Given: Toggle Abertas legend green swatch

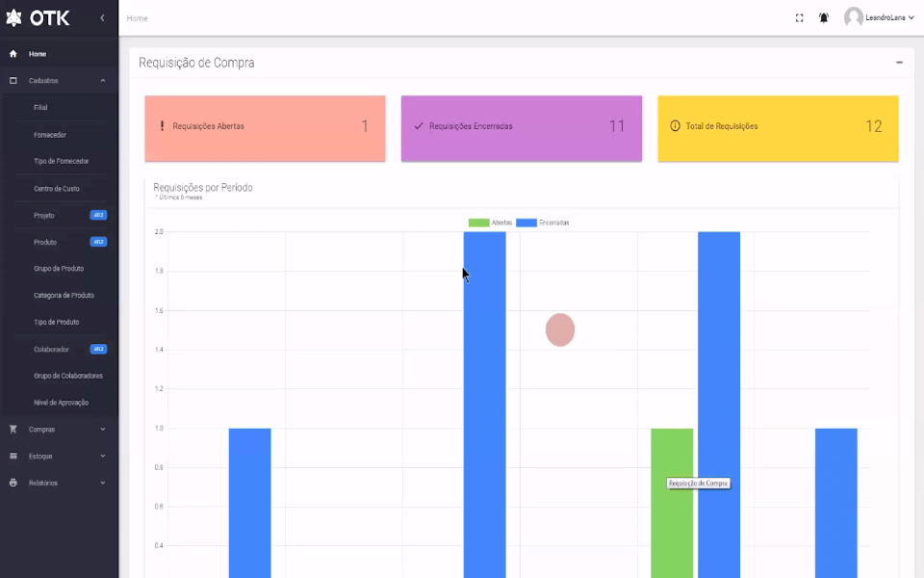Looking at the screenshot, I should point(478,223).
